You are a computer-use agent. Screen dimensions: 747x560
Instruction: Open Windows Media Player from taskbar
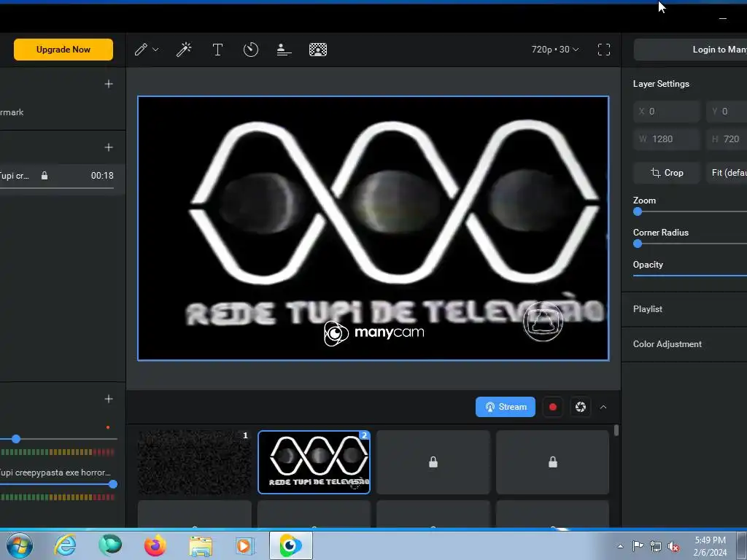pyautogui.click(x=245, y=545)
